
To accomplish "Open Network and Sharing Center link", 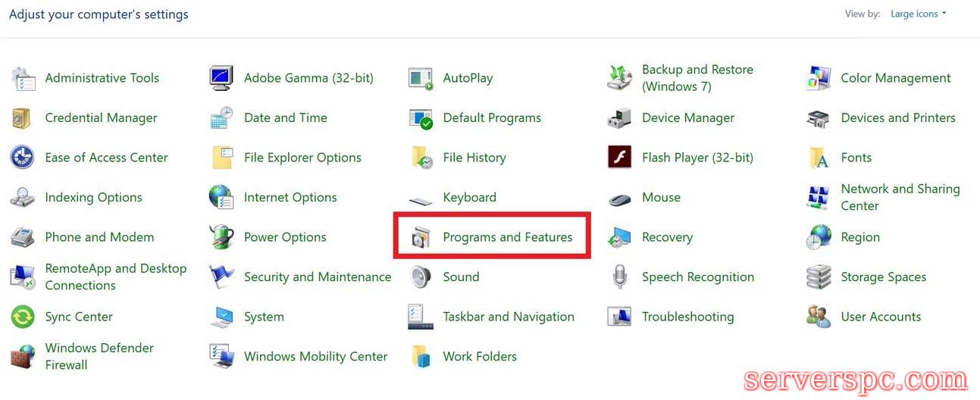I will [900, 197].
